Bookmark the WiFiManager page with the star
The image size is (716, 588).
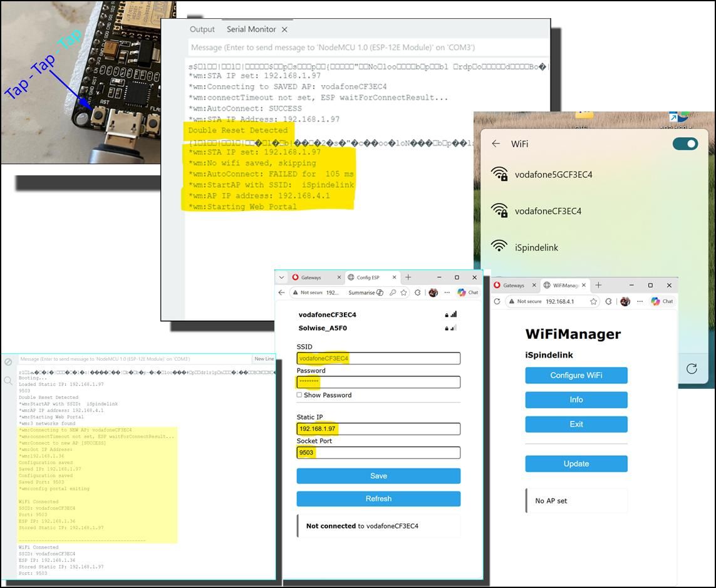point(593,301)
